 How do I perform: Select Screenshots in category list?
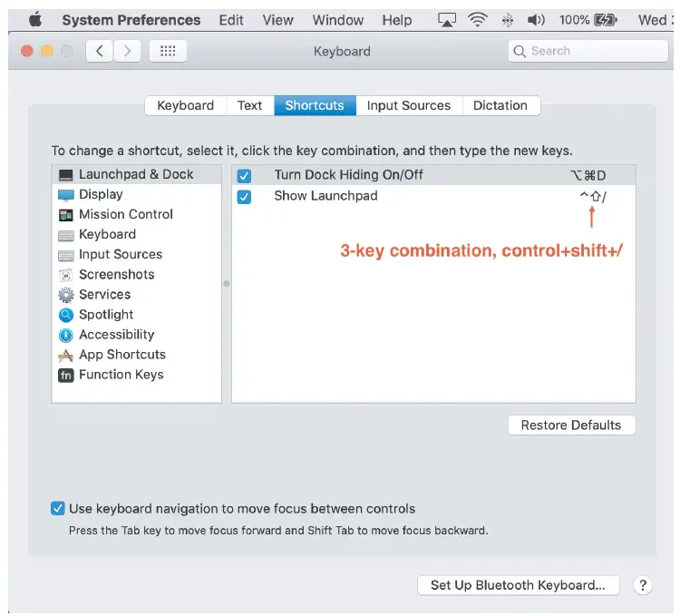pos(137,275)
